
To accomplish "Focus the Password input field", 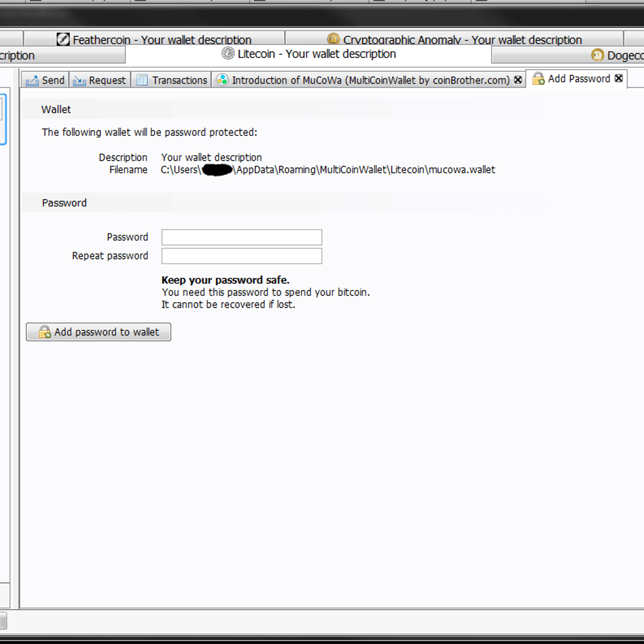I will click(242, 237).
